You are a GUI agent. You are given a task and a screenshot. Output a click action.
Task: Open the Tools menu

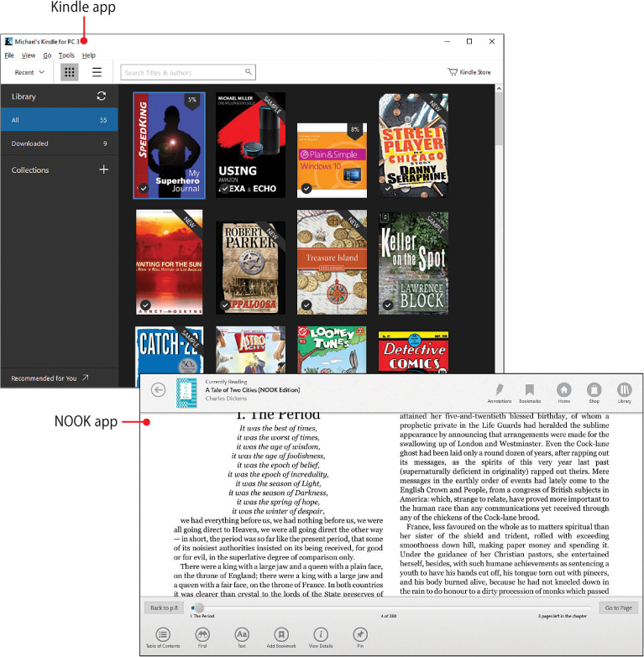(66, 55)
